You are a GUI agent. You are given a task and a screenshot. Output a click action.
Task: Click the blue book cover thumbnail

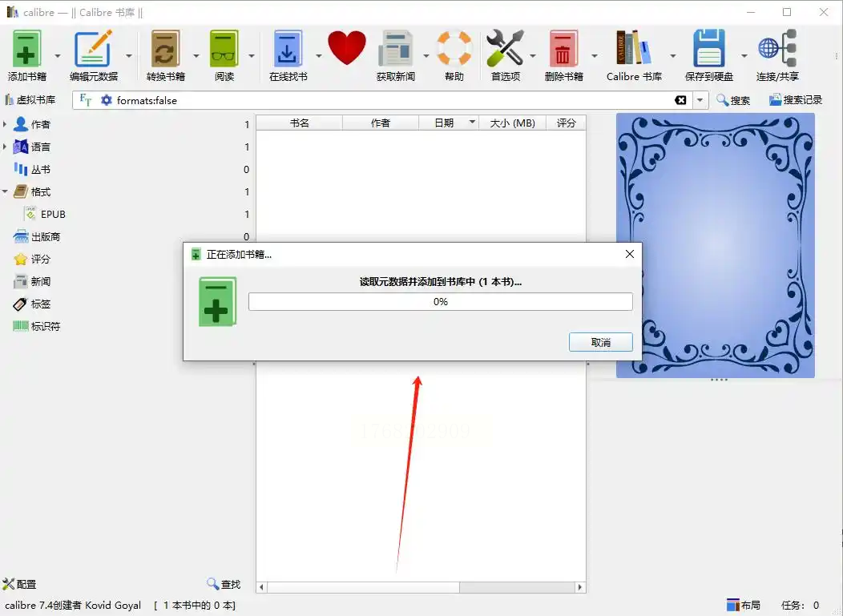tap(715, 245)
